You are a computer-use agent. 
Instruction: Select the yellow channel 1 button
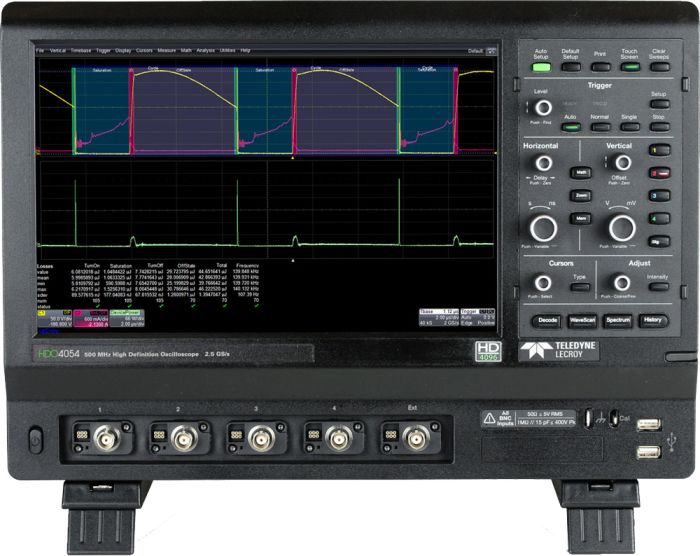[659, 150]
